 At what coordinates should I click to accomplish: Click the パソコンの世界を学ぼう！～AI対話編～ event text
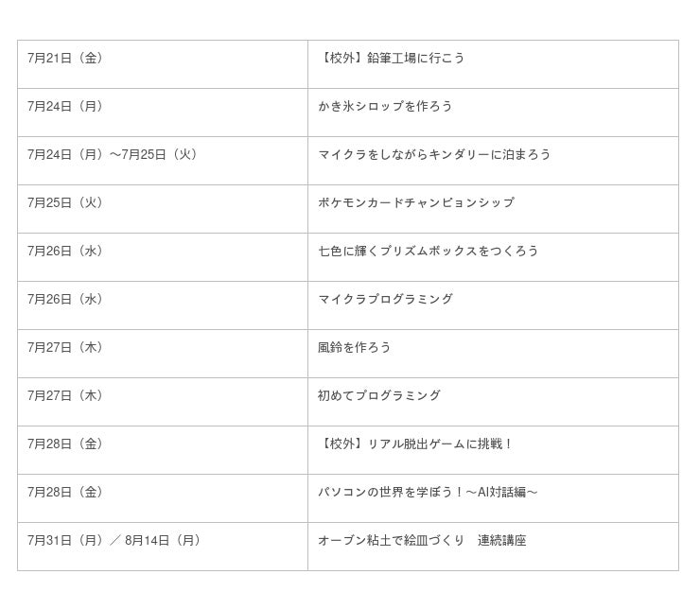(429, 493)
